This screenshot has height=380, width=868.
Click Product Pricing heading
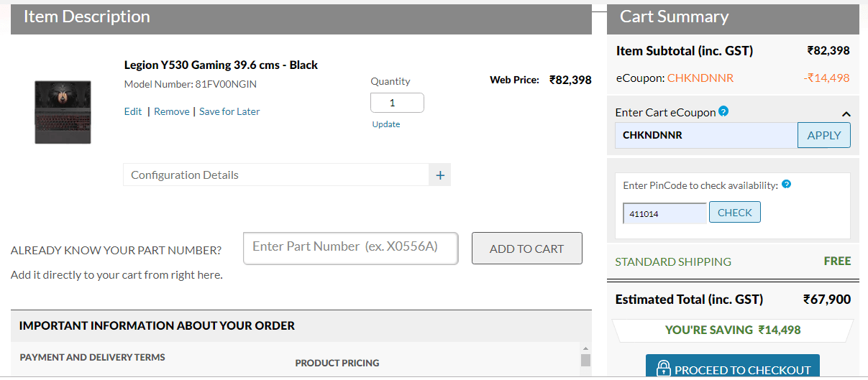coord(337,363)
